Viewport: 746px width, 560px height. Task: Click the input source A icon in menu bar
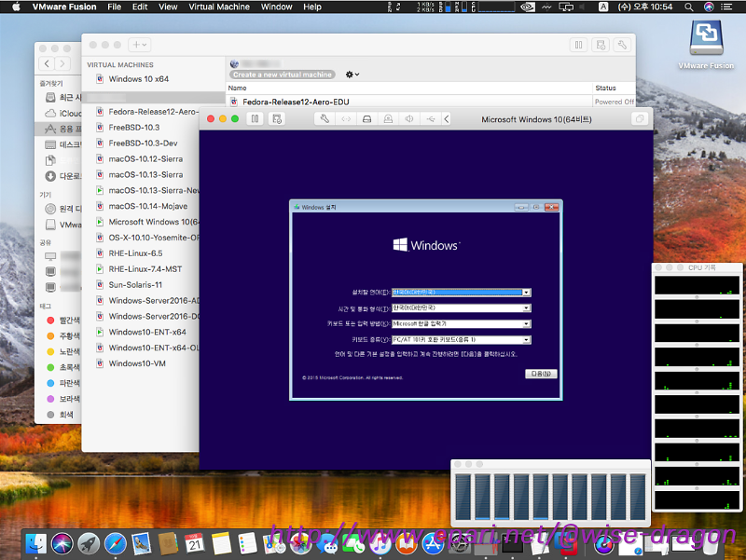click(x=602, y=7)
